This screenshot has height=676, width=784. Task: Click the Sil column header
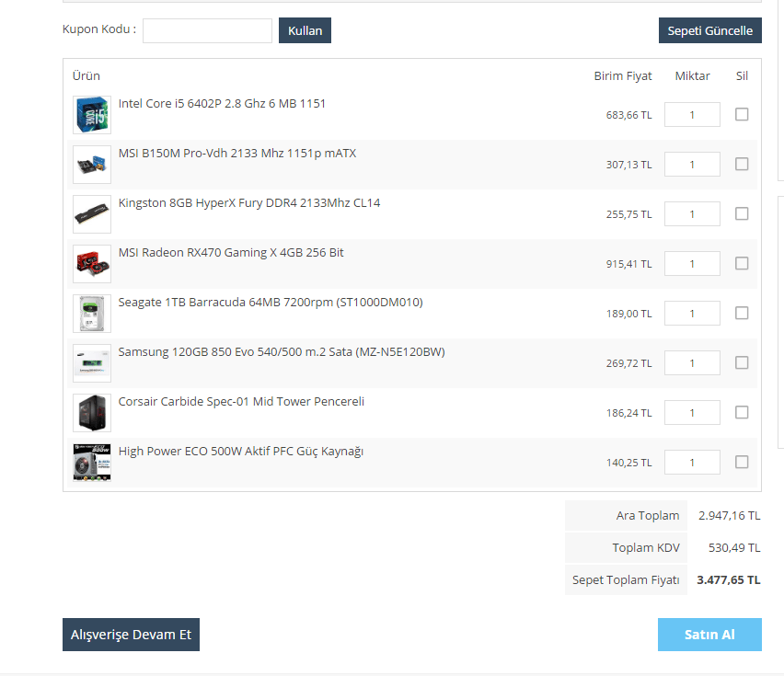[742, 76]
